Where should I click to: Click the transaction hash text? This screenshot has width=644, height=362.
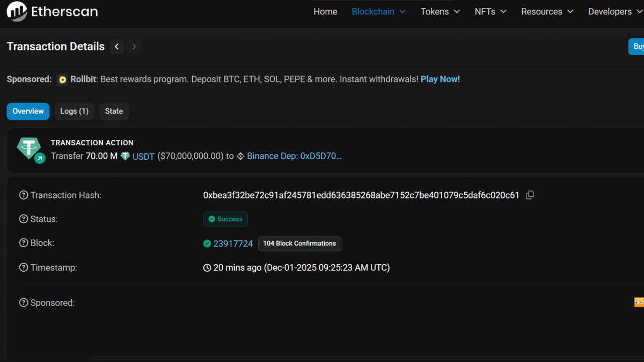361,195
